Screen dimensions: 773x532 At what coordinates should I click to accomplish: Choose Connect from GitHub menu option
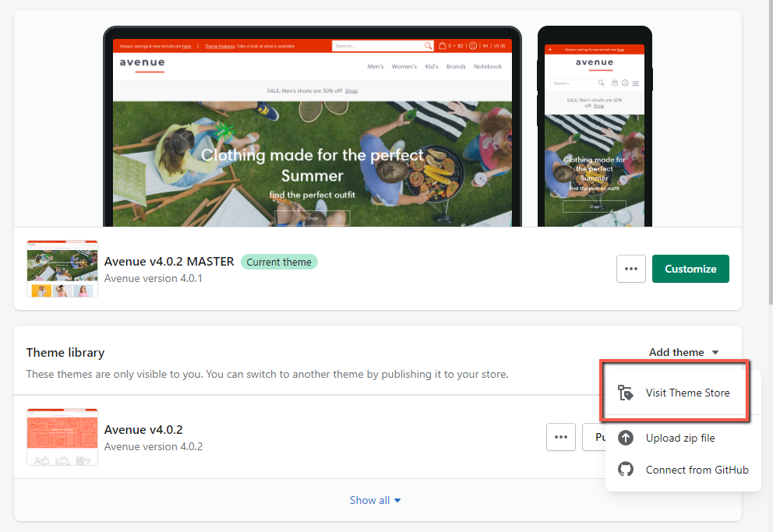point(697,470)
